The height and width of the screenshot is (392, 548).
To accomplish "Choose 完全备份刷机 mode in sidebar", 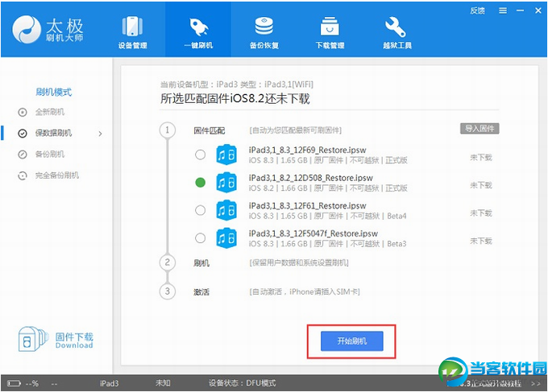I will point(56,175).
